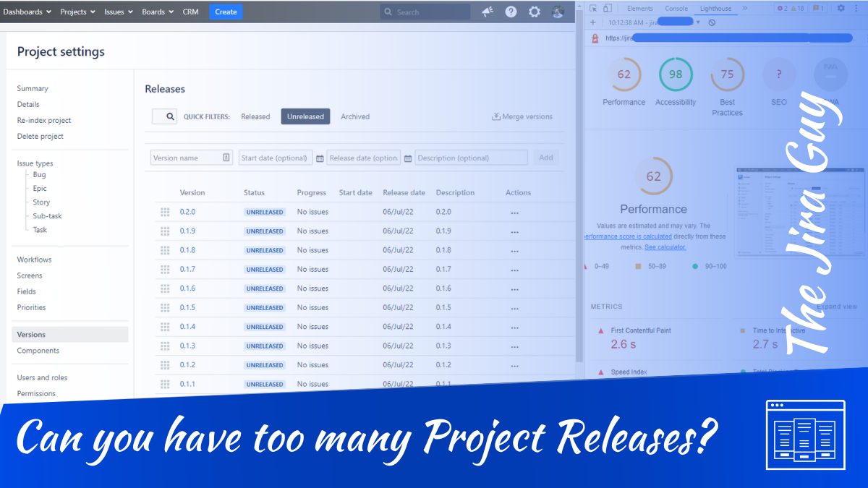Open actions ellipsis for version 0.1.9
The height and width of the screenshot is (488, 868).
[x=514, y=232]
